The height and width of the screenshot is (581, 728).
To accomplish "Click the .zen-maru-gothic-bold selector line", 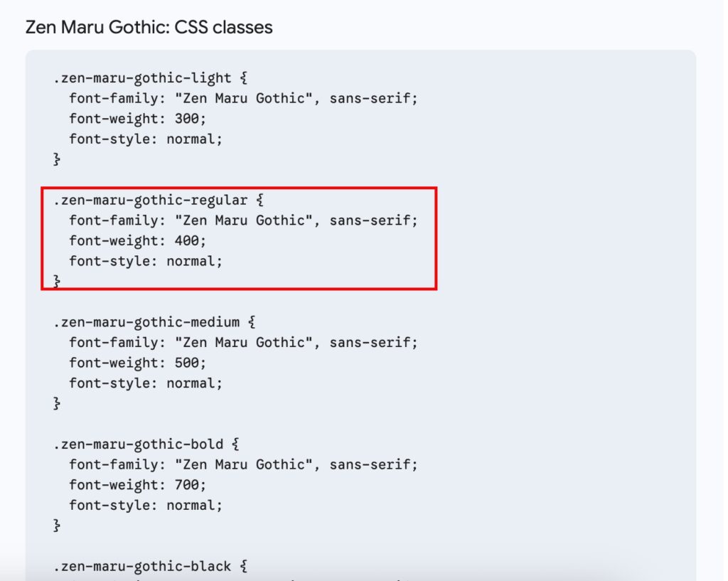I will pos(146,444).
